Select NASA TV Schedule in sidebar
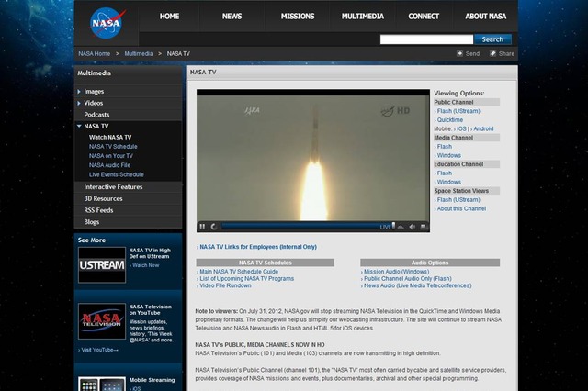 coord(113,147)
